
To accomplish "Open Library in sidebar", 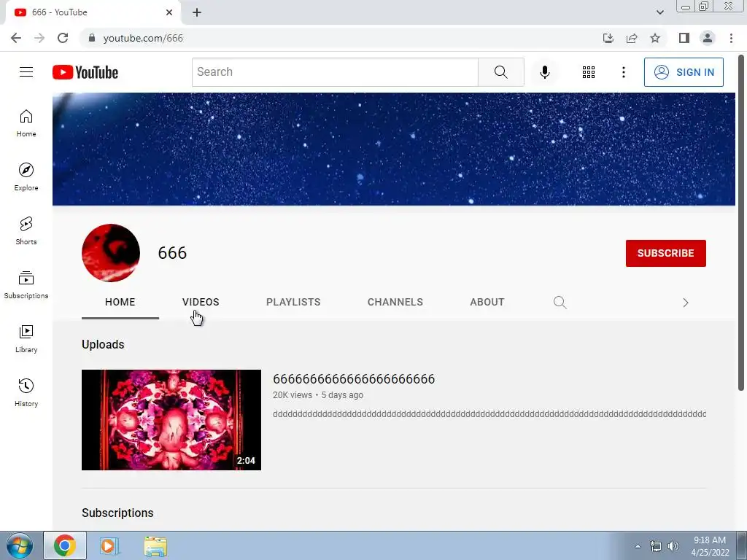I will 26,339.
